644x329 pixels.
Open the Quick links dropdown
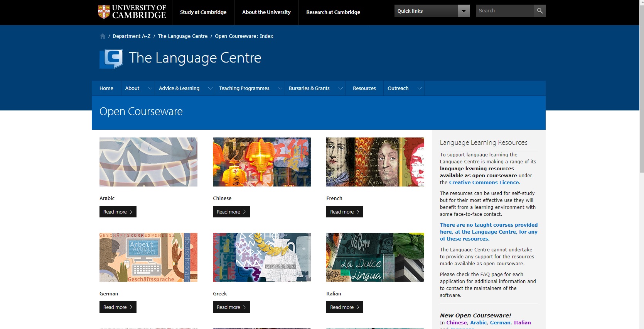[432, 11]
